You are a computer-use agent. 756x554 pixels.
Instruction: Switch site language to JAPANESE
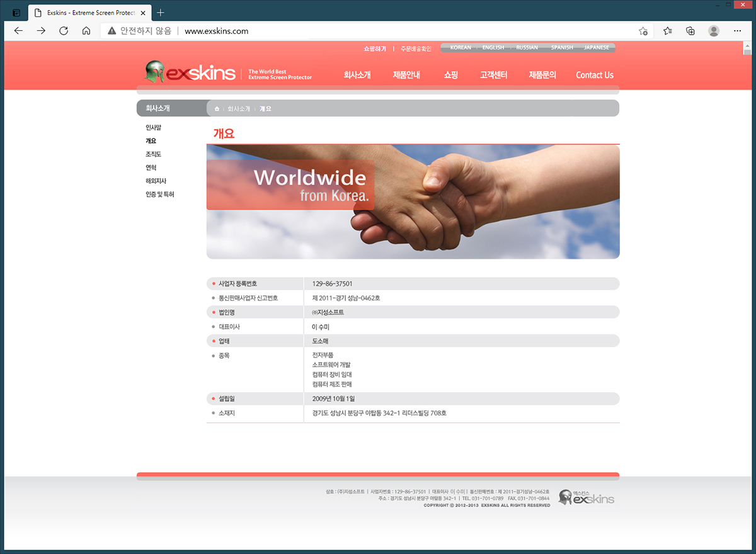pyautogui.click(x=596, y=48)
